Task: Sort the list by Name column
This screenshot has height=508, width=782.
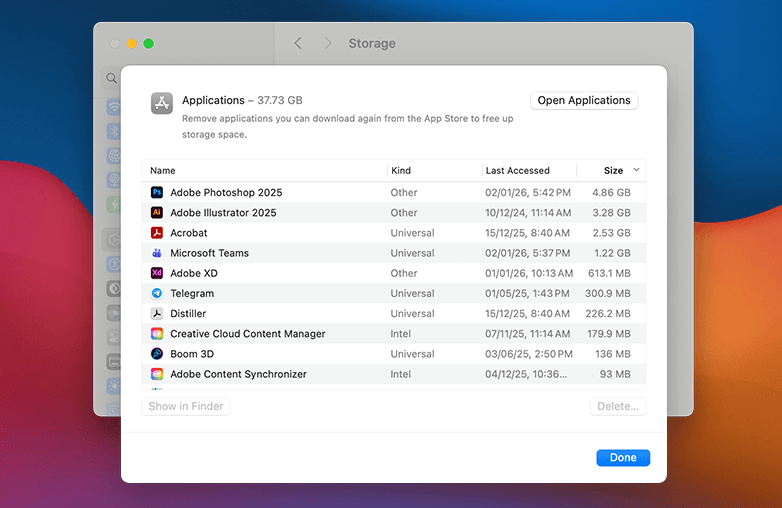Action: 163,170
